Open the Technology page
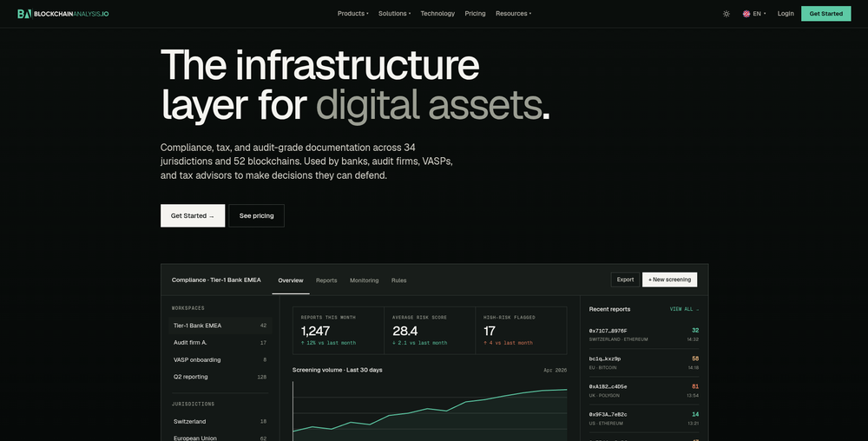Screen dimensions: 868x441 pos(437,14)
